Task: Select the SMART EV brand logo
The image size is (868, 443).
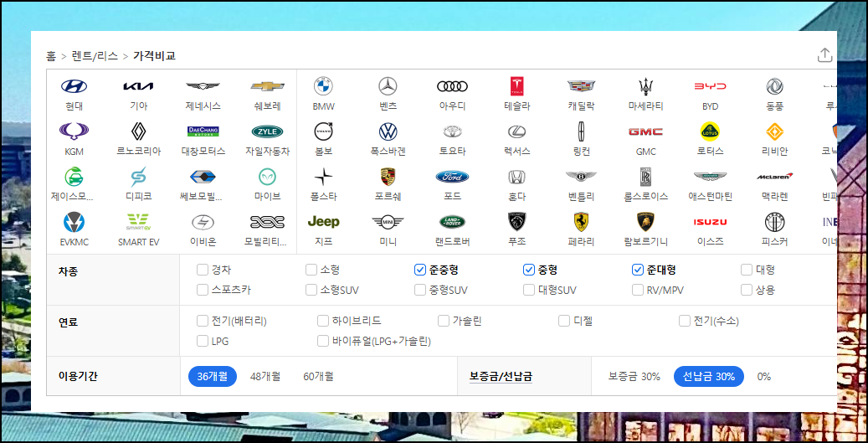Action: pyautogui.click(x=138, y=221)
